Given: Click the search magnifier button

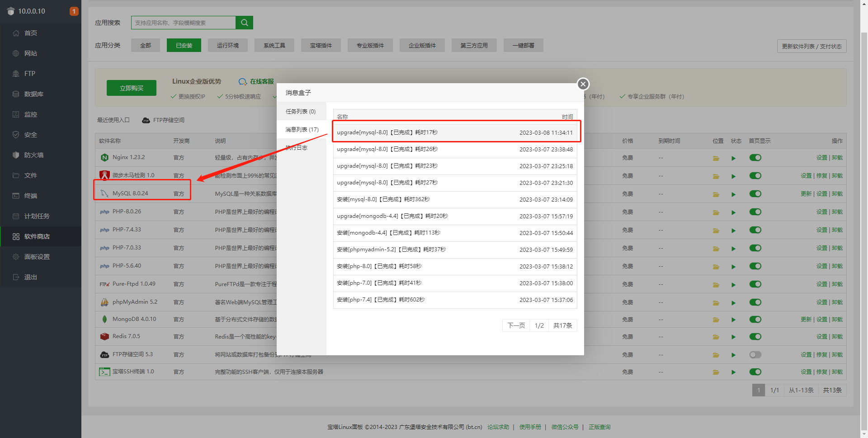Looking at the screenshot, I should (244, 23).
